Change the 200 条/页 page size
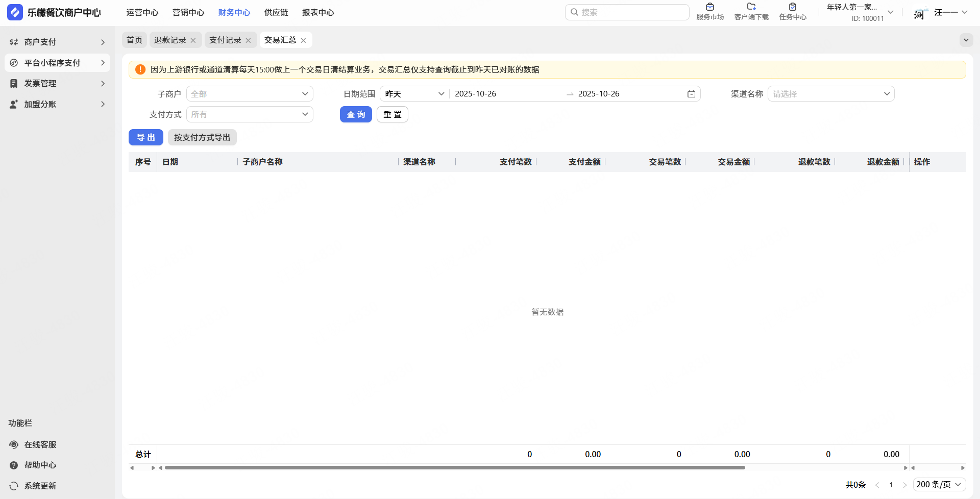 click(x=939, y=484)
